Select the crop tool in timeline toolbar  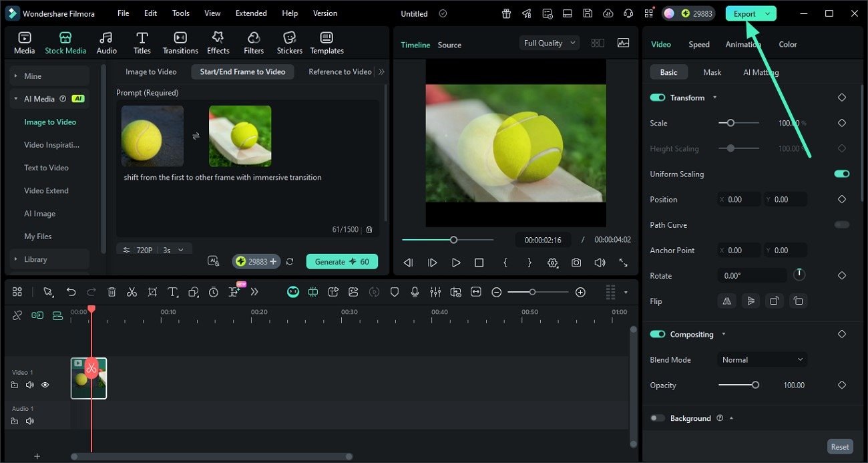152,292
